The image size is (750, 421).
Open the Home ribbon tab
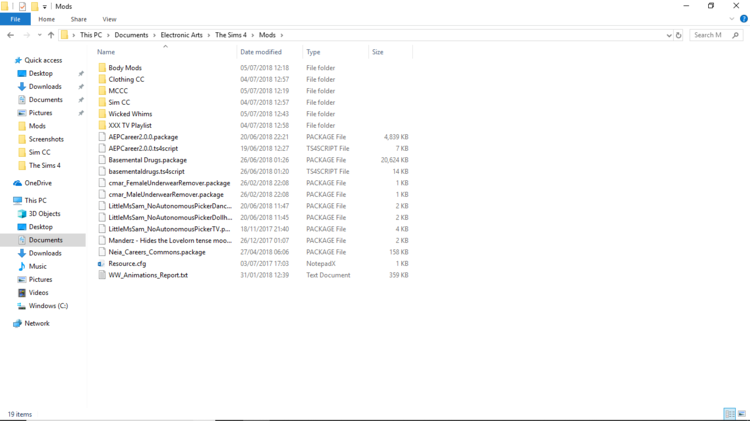tap(46, 19)
